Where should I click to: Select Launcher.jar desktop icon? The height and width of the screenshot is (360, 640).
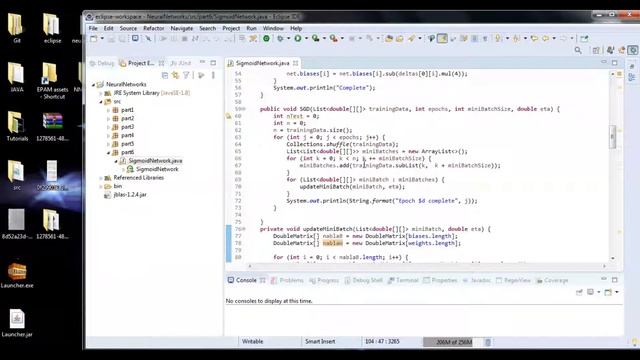coord(17,323)
